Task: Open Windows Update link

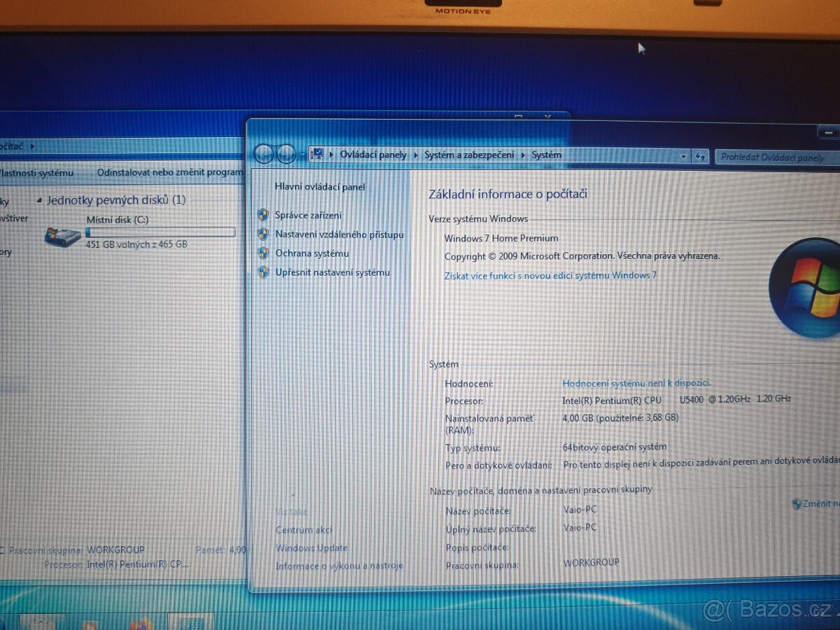Action: pos(311,548)
